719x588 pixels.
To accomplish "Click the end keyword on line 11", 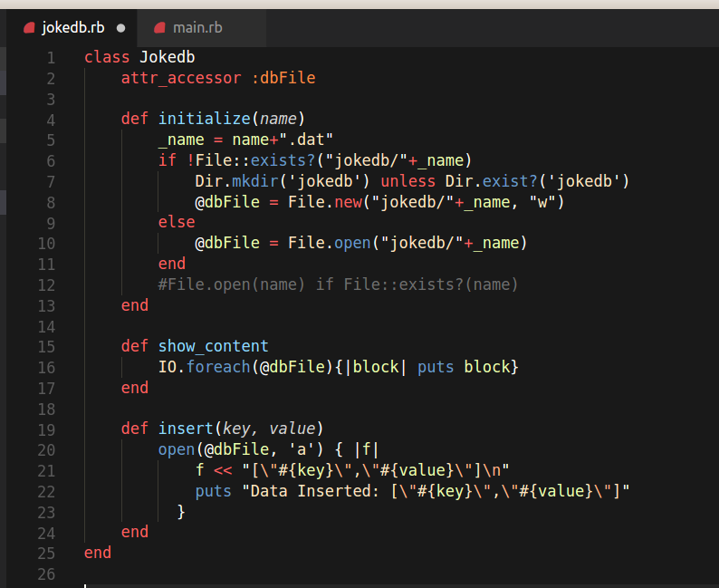I will (x=172, y=264).
